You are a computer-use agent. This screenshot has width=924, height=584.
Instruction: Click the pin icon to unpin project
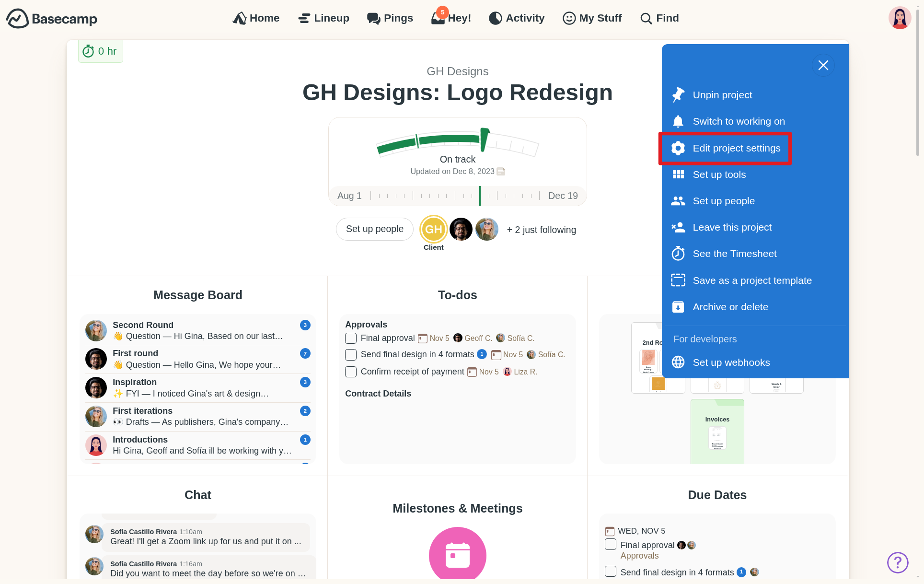point(678,95)
